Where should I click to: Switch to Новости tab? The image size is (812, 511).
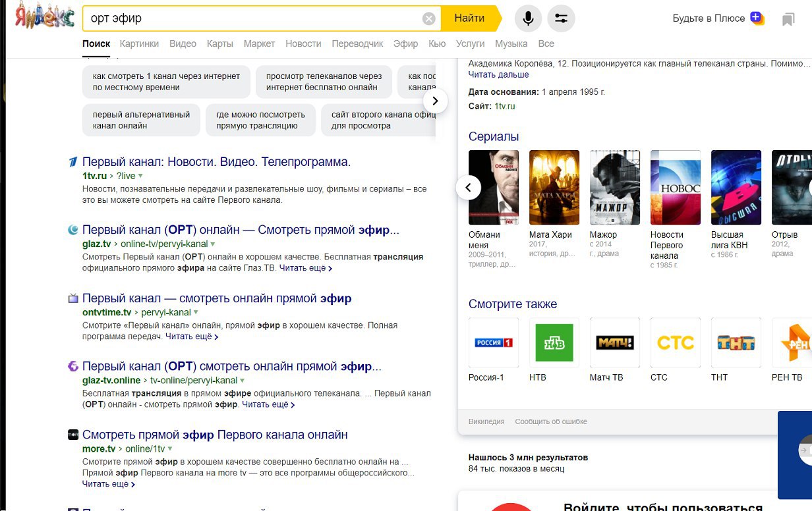click(303, 43)
